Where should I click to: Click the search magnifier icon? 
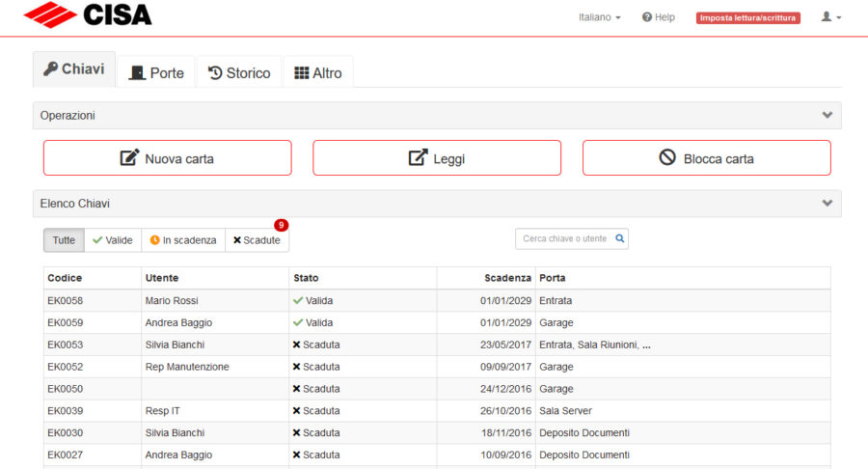(x=619, y=238)
